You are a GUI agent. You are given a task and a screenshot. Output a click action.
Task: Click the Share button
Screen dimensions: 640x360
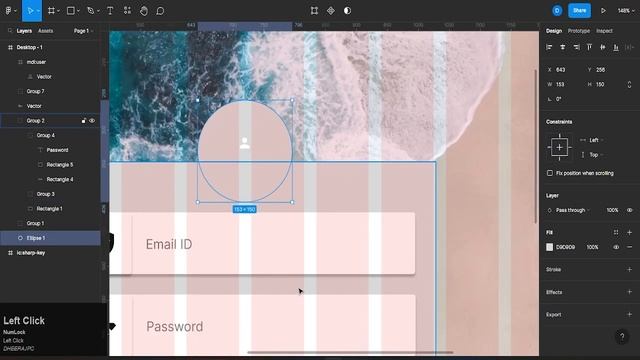coord(579,11)
